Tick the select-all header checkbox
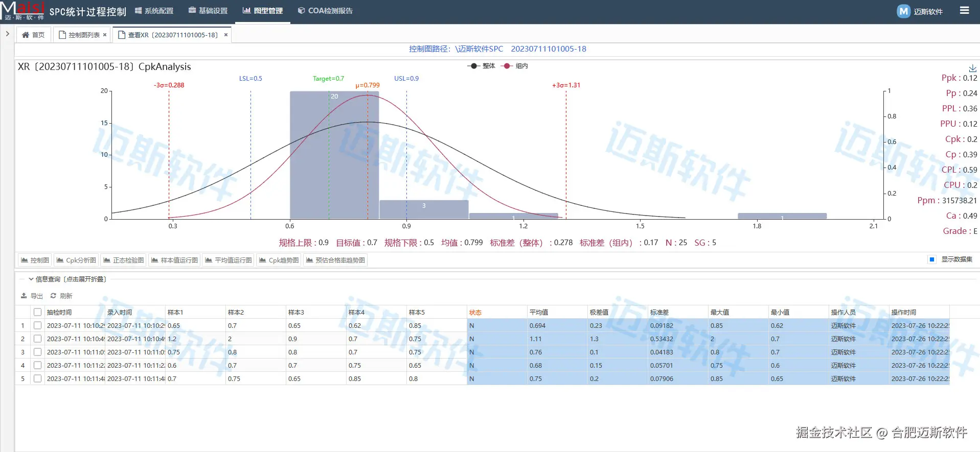The width and height of the screenshot is (980, 452). (x=37, y=312)
